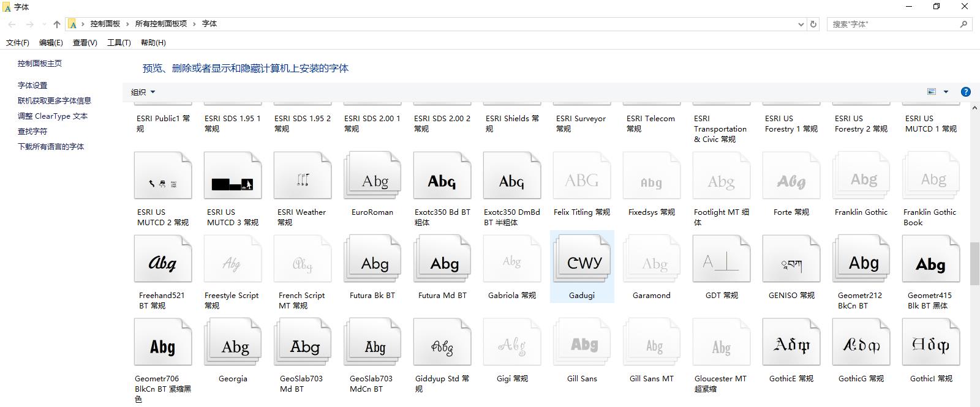This screenshot has height=407, width=980.
Task: Select the Garamond font icon
Action: [x=652, y=260]
